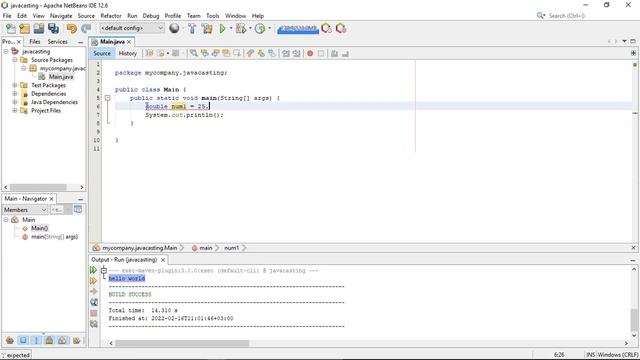Toggle Show Static Members filter in Navigator
The width and height of the screenshot is (640, 360).
click(36, 340)
